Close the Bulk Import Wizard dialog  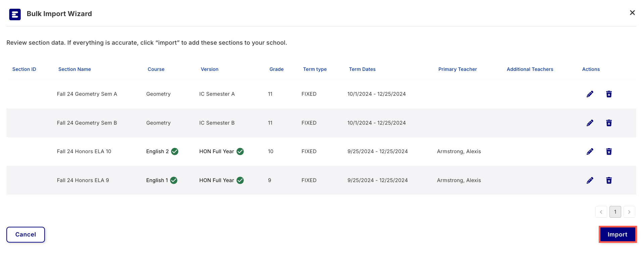point(632,13)
